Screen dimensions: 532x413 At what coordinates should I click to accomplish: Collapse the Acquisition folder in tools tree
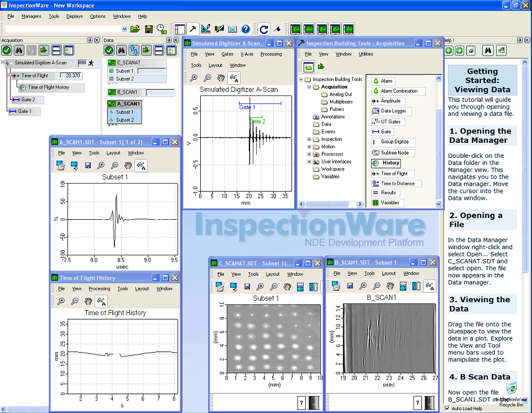tap(309, 87)
